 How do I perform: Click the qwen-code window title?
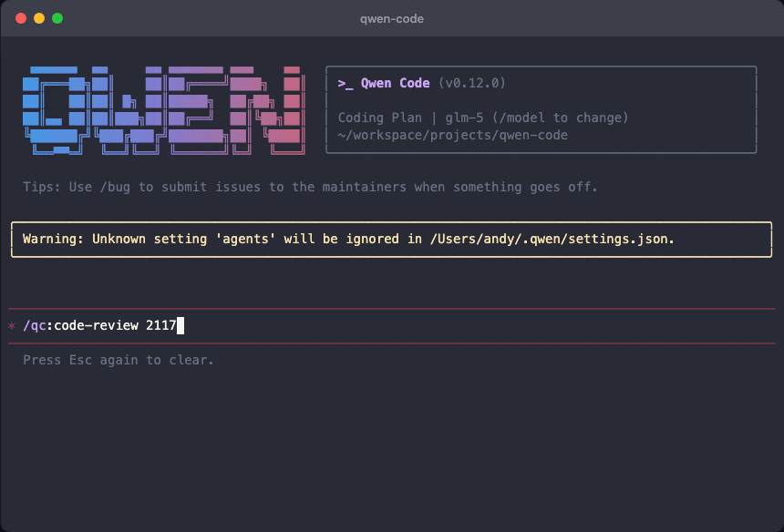point(392,18)
